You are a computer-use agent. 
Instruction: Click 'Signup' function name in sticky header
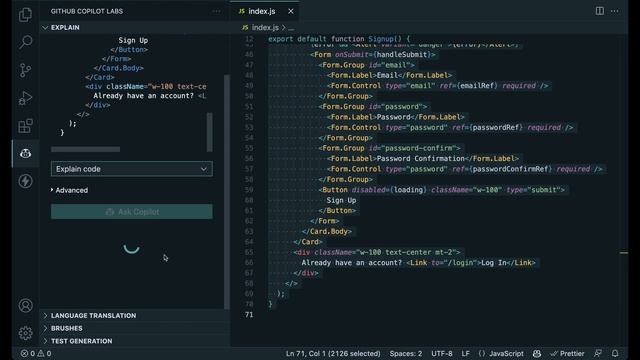tap(381, 39)
